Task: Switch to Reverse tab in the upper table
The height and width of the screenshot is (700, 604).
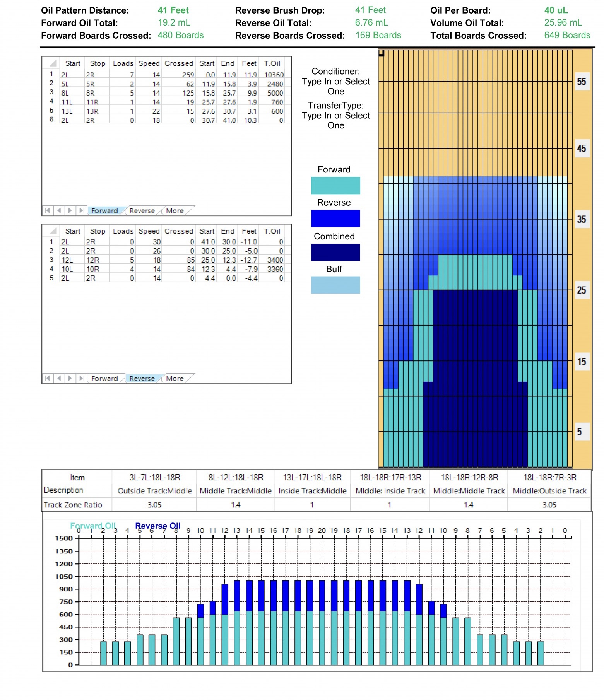Action: (x=142, y=211)
